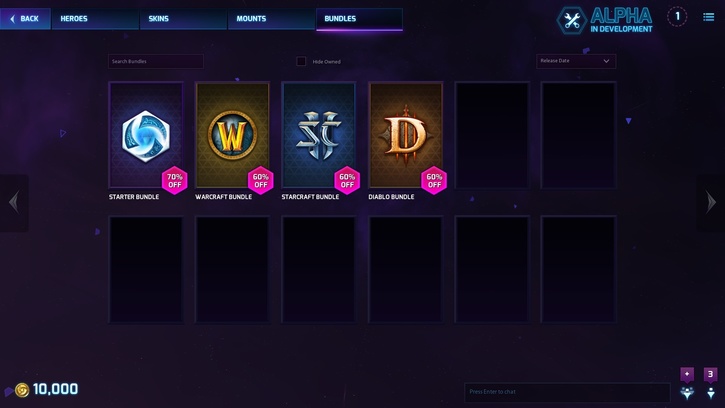Go to the next page with right arrow
The height and width of the screenshot is (408, 725).
click(x=711, y=202)
